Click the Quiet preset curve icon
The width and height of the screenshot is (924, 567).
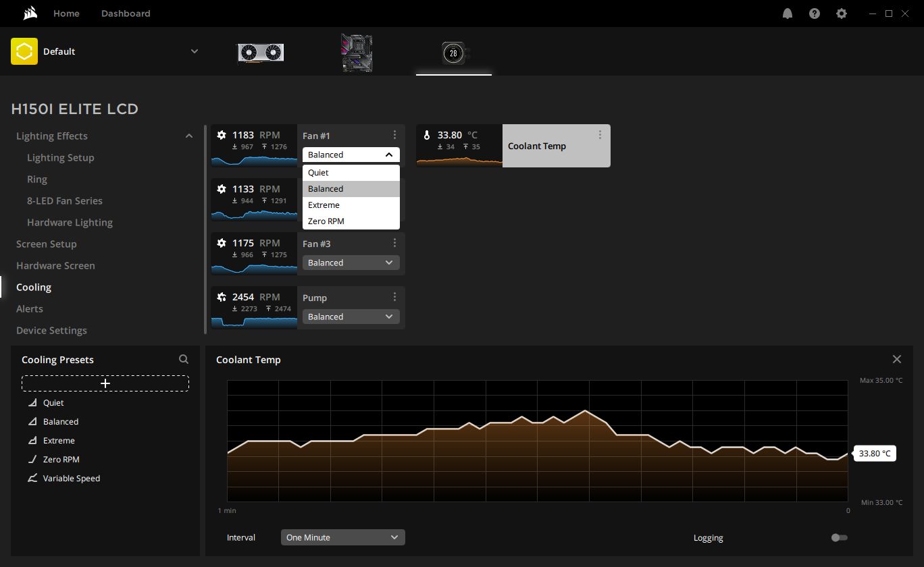tap(32, 402)
